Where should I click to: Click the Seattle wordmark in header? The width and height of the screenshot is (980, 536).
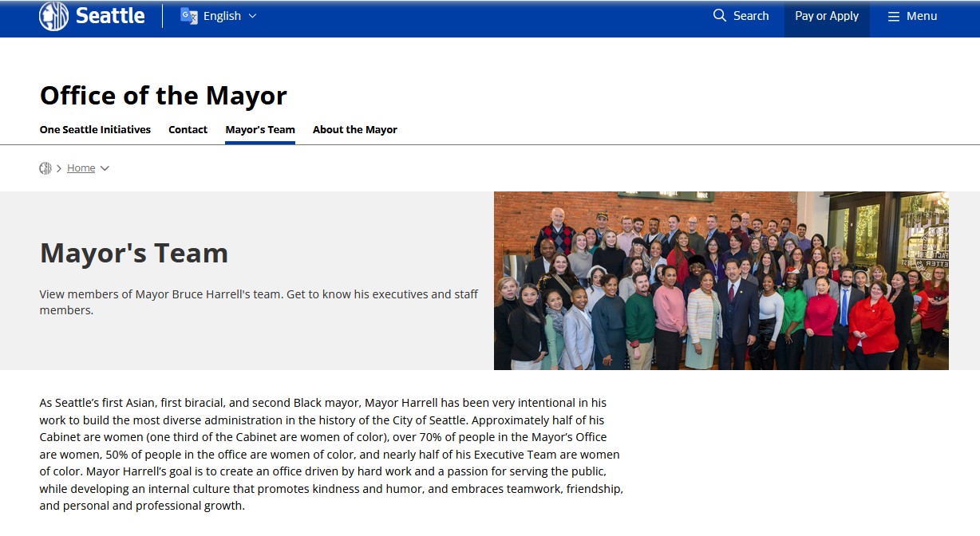point(110,16)
